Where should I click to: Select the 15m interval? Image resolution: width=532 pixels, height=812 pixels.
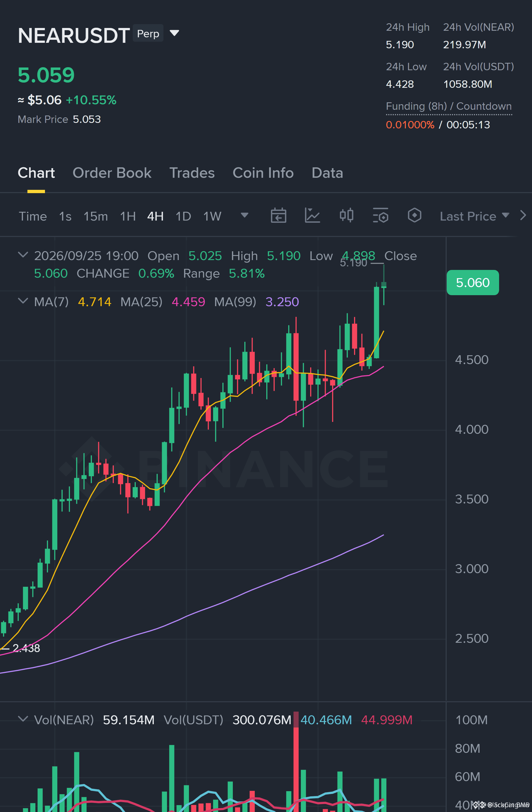tap(95, 216)
